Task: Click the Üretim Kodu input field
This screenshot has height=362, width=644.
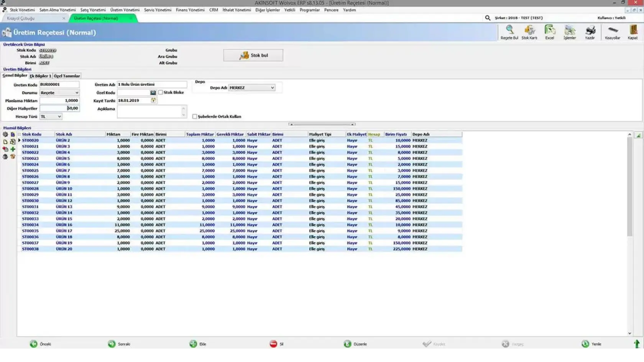Action: (59, 84)
